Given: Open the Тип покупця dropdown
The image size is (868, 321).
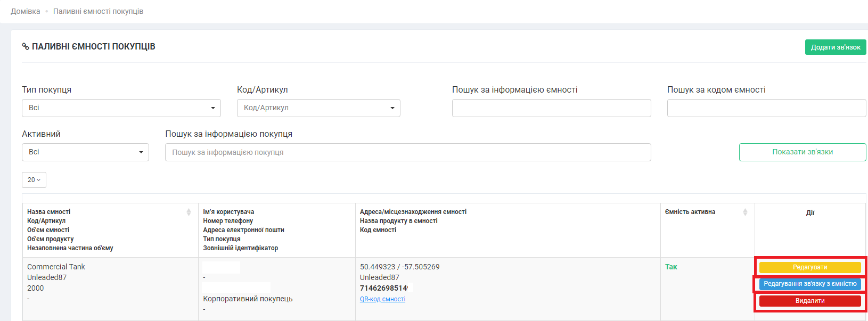Looking at the screenshot, I should click(121, 108).
